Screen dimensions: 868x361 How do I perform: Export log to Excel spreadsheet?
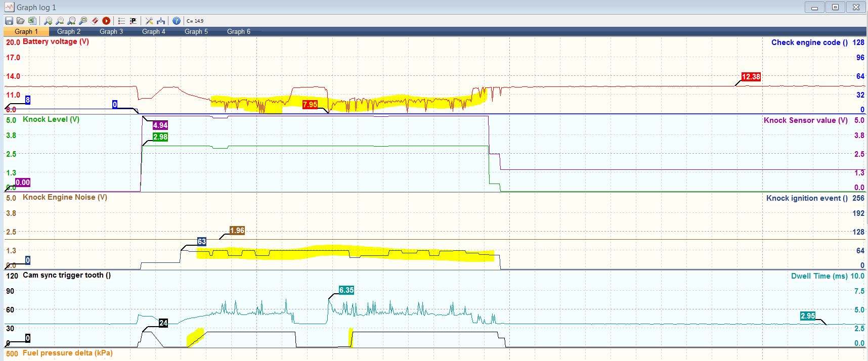32,21
